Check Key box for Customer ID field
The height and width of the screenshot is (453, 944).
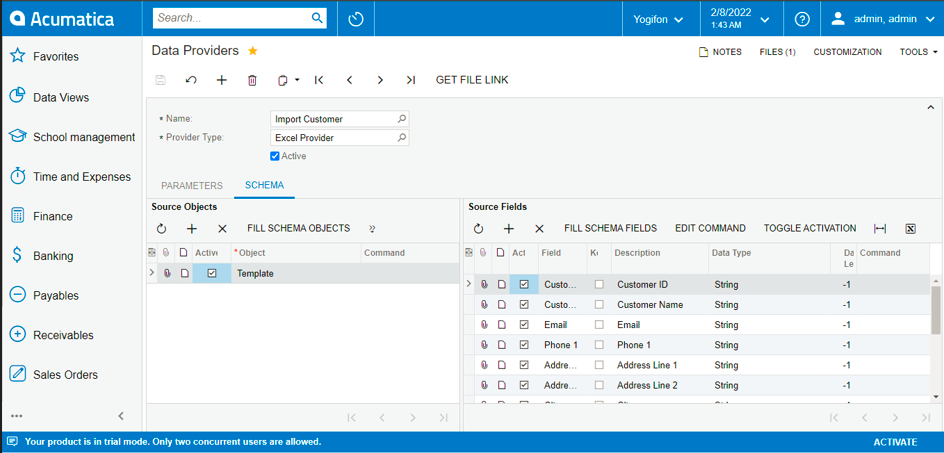point(599,284)
